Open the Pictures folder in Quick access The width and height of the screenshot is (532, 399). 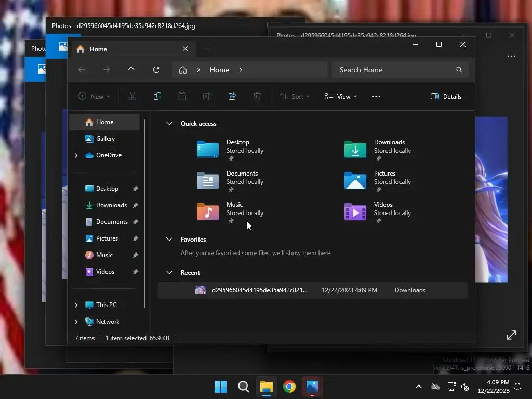355,180
